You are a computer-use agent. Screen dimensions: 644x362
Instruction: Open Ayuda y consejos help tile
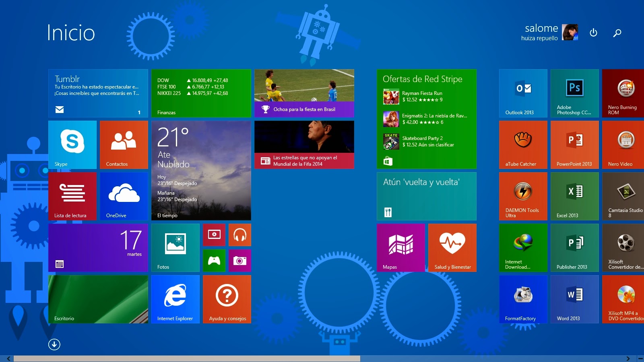(x=227, y=299)
